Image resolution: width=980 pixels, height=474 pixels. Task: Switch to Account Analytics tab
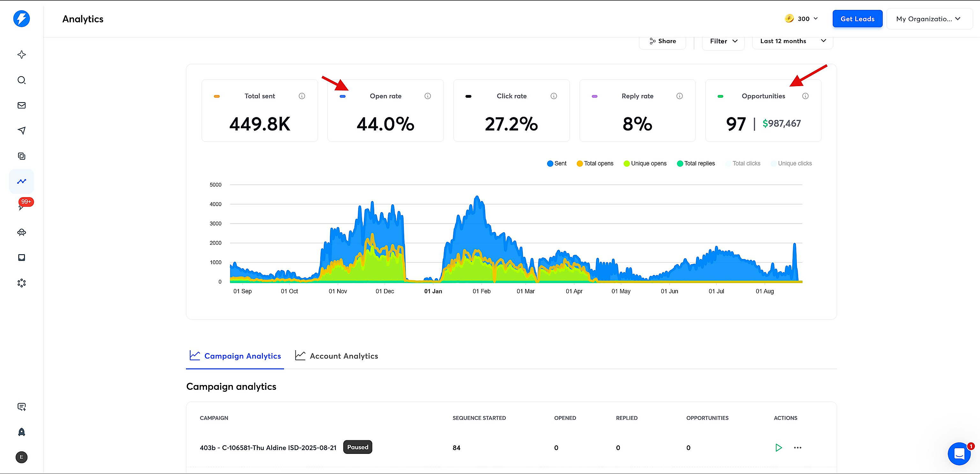pyautogui.click(x=337, y=356)
